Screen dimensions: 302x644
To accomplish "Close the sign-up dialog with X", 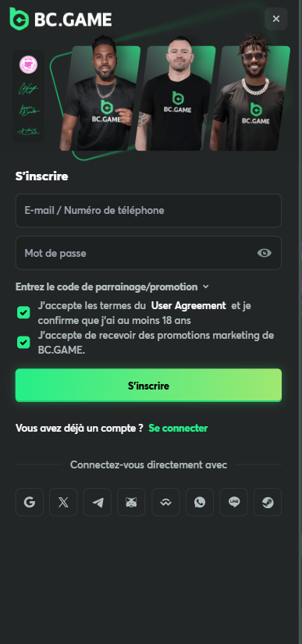I will [276, 19].
